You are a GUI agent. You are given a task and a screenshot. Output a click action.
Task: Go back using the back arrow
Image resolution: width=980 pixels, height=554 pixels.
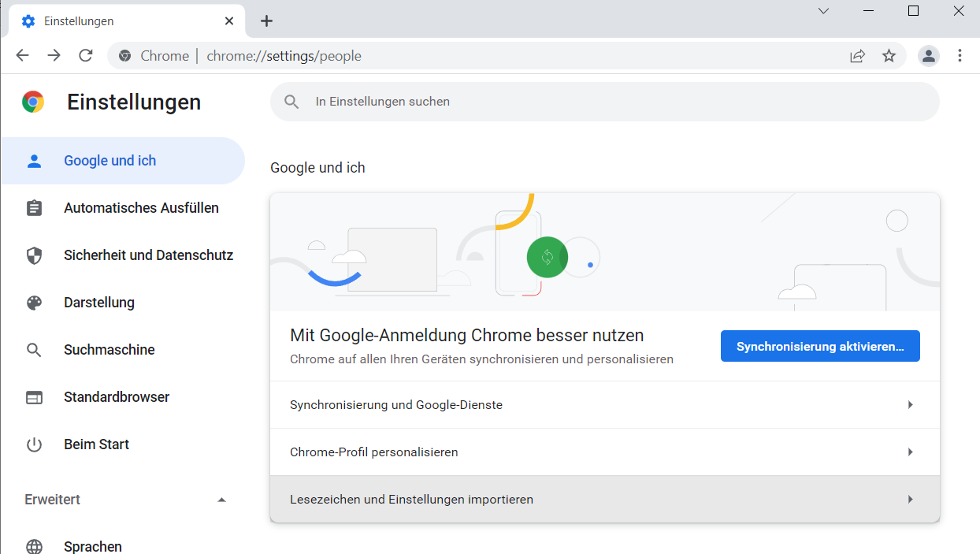(22, 55)
